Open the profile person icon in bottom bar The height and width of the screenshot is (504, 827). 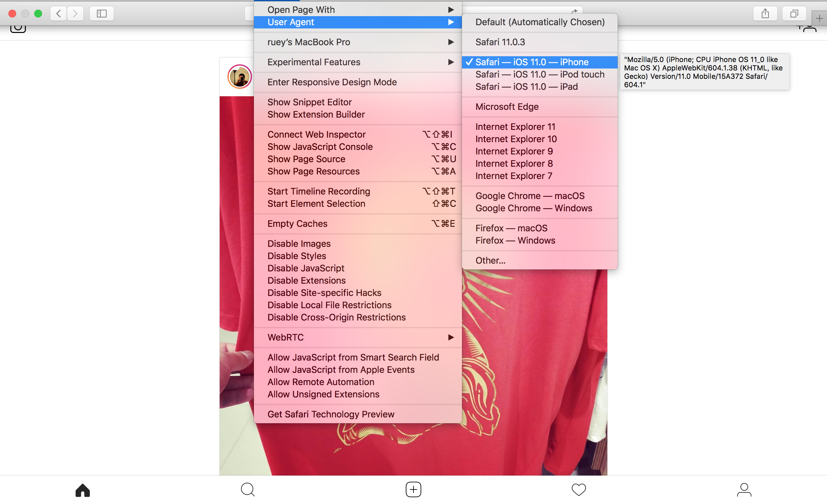pyautogui.click(x=744, y=490)
